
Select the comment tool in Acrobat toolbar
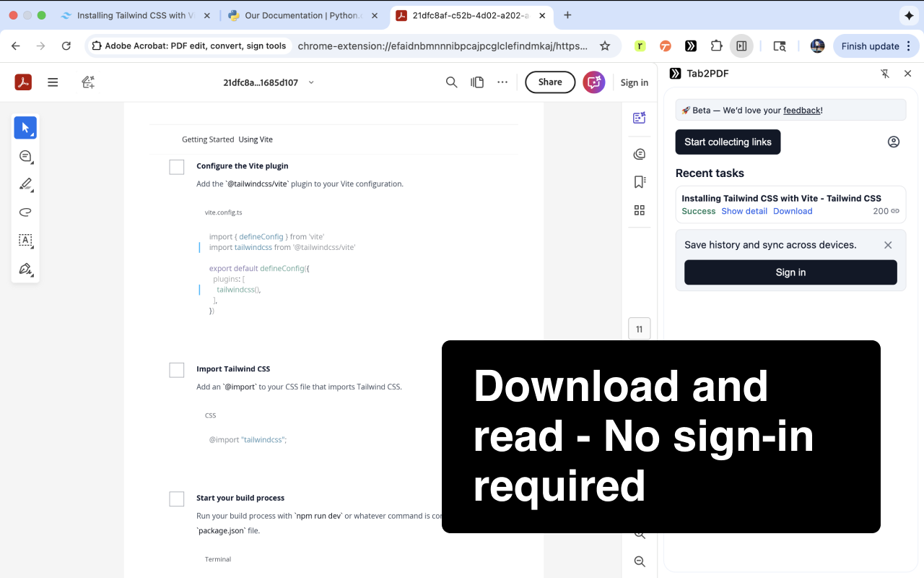25,156
